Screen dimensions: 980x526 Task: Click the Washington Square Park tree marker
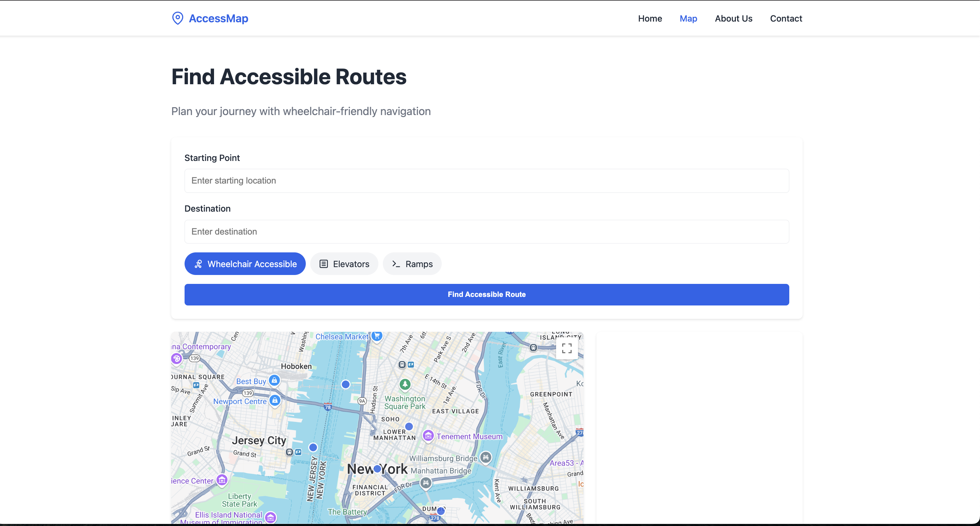(405, 384)
